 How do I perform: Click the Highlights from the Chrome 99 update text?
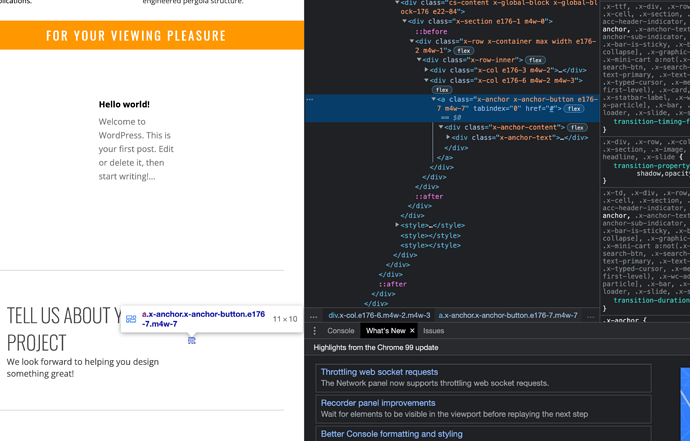[376, 348]
